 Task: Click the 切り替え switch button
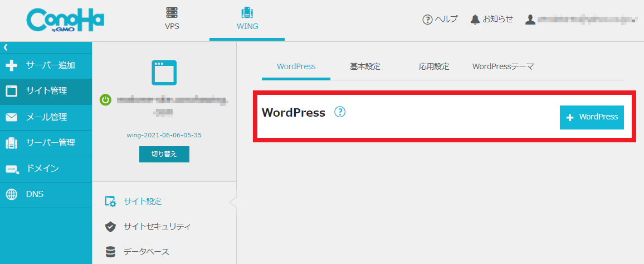point(164,154)
